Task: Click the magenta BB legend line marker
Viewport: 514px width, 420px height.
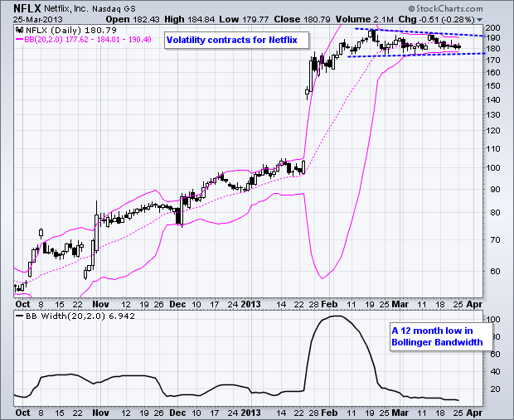Action: (x=20, y=40)
